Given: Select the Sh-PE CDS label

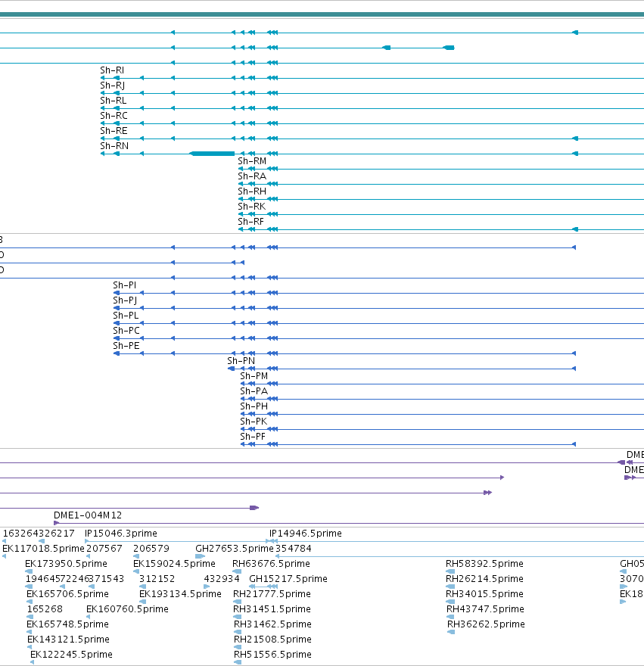Looking at the screenshot, I should pos(126,346).
